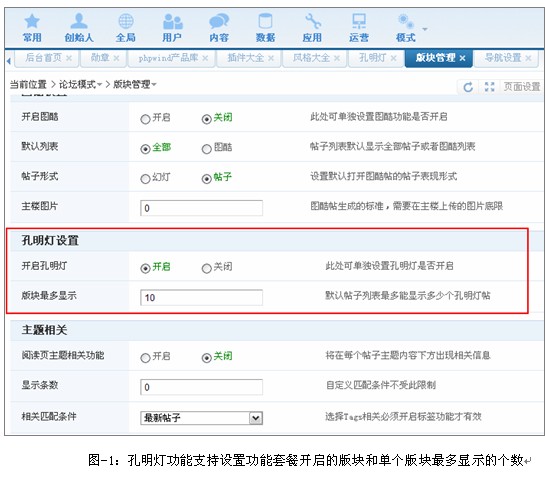Viewport: 545px width, 480px height.
Task: Switch to the 孔明灯 tab
Action: (372, 58)
